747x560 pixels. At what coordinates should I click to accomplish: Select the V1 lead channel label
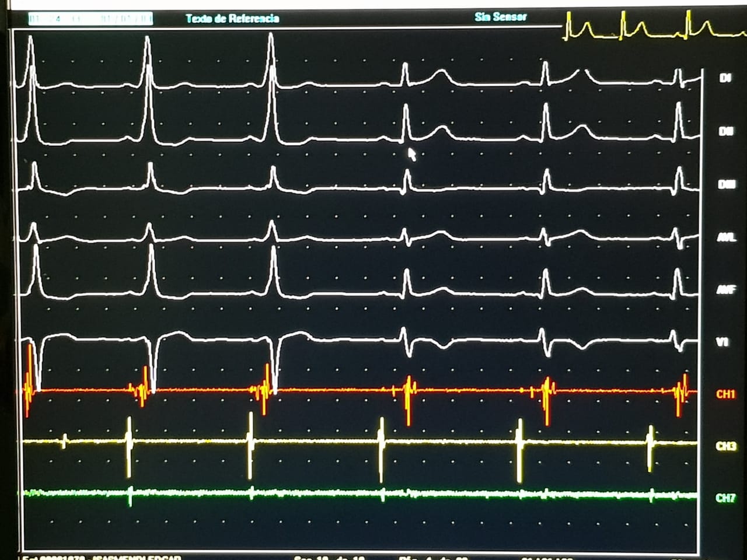point(722,342)
